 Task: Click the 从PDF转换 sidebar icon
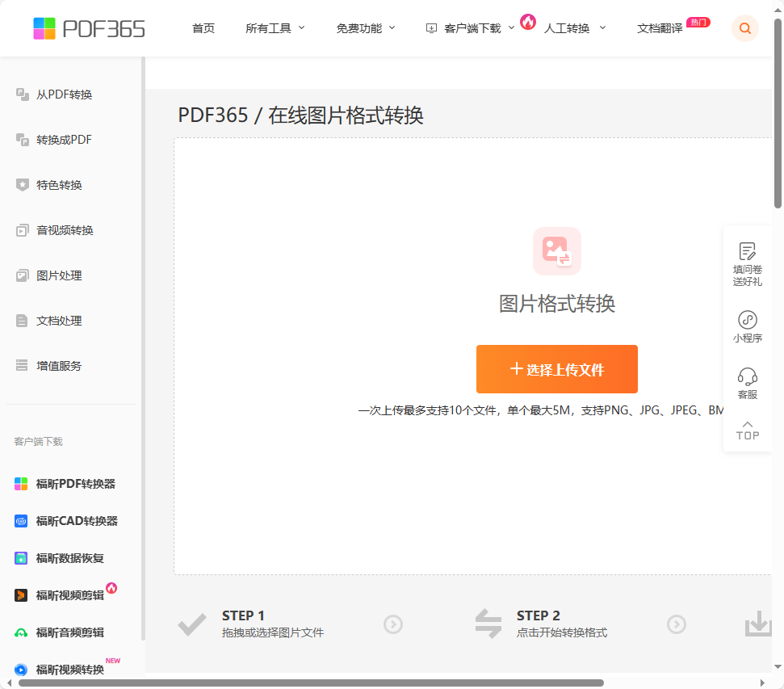(x=23, y=94)
